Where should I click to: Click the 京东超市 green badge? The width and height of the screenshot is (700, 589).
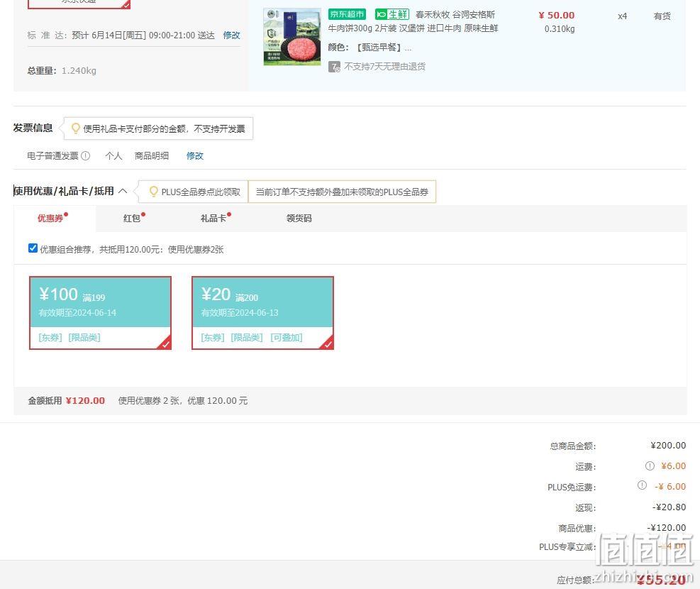point(347,14)
